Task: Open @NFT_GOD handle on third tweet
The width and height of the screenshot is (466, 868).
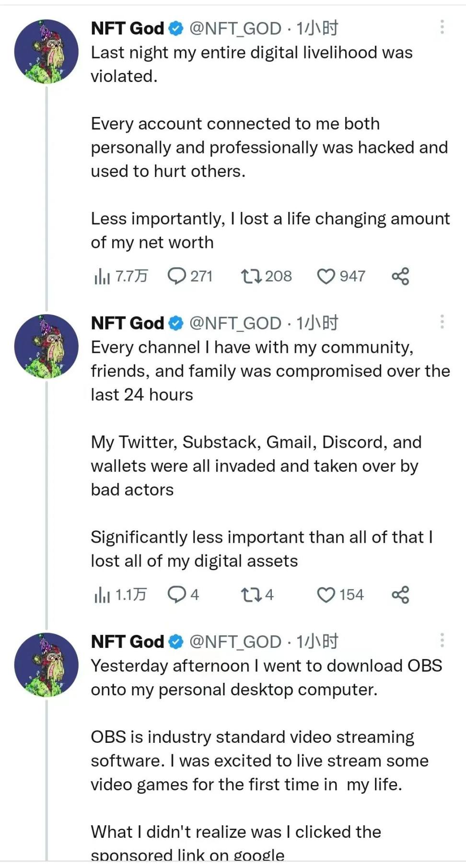Action: coord(235,642)
